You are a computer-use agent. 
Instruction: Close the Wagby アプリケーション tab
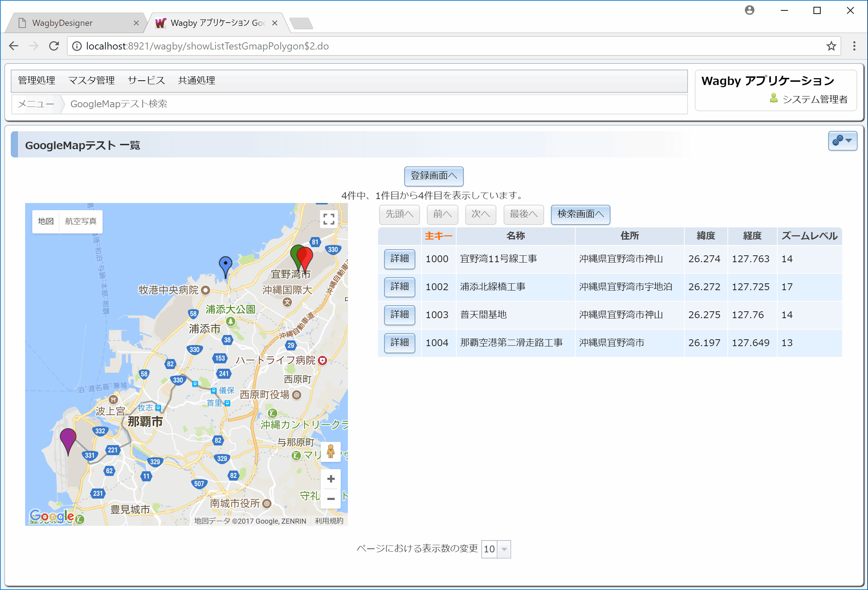pyautogui.click(x=274, y=23)
